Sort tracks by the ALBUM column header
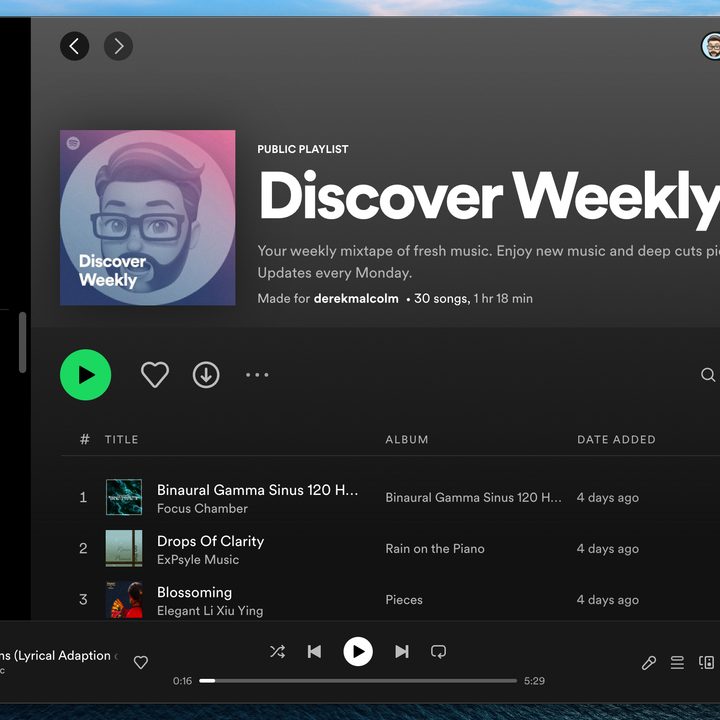 pyautogui.click(x=406, y=439)
